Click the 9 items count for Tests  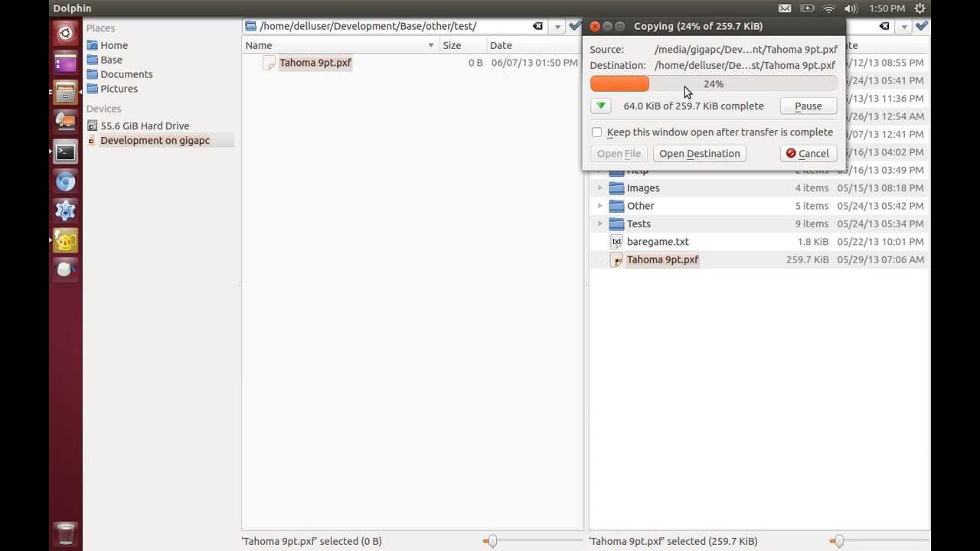click(x=812, y=223)
